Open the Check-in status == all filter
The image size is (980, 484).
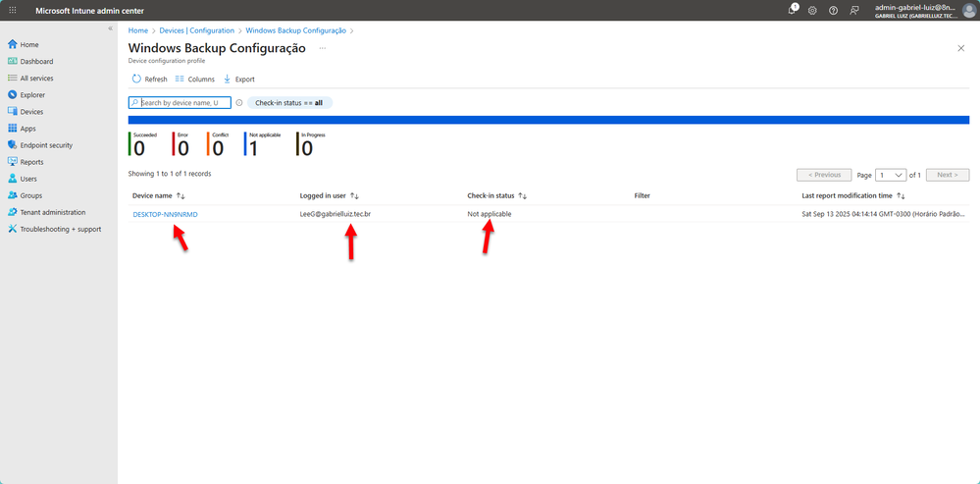point(289,102)
